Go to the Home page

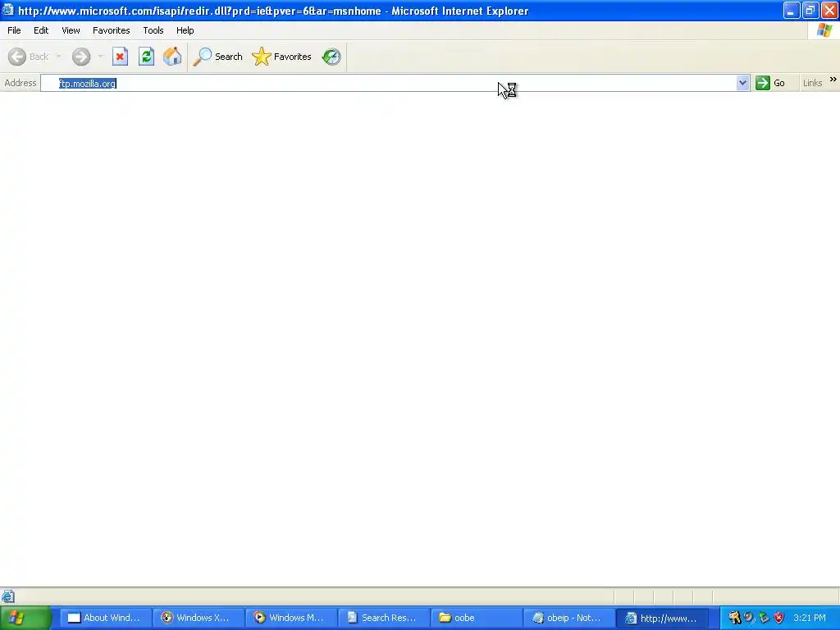[172, 57]
